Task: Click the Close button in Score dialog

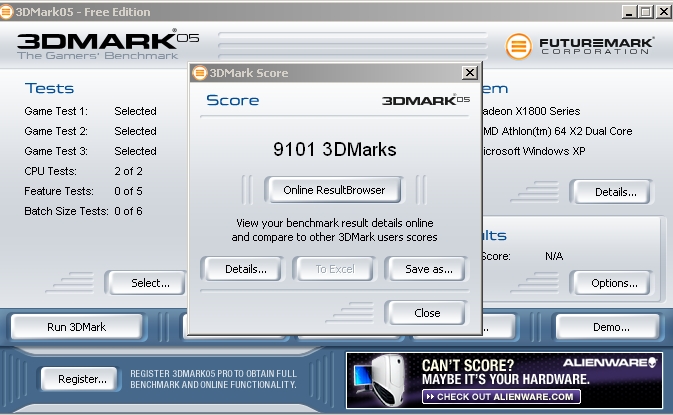Action: click(427, 313)
